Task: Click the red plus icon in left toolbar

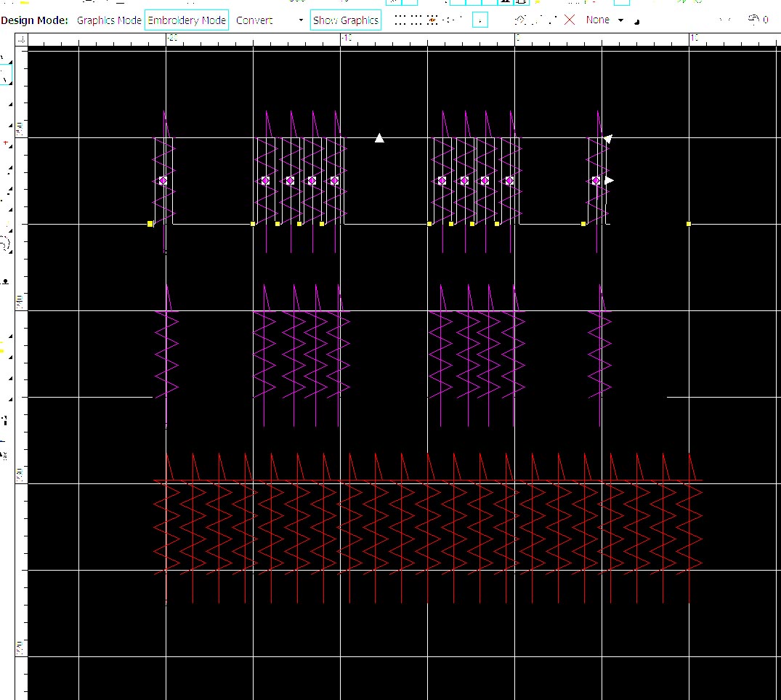Action: (x=7, y=143)
